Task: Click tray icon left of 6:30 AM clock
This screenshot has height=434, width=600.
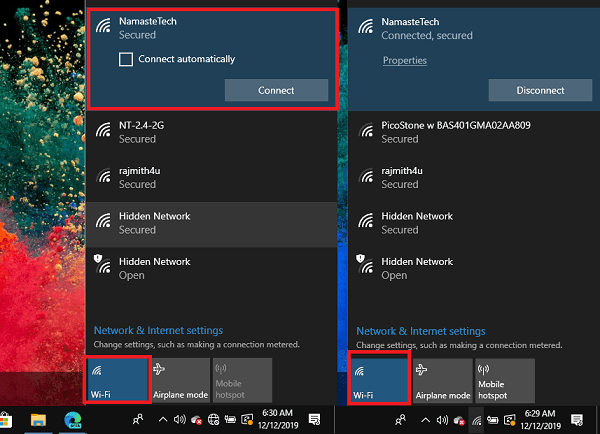Action: click(247, 420)
